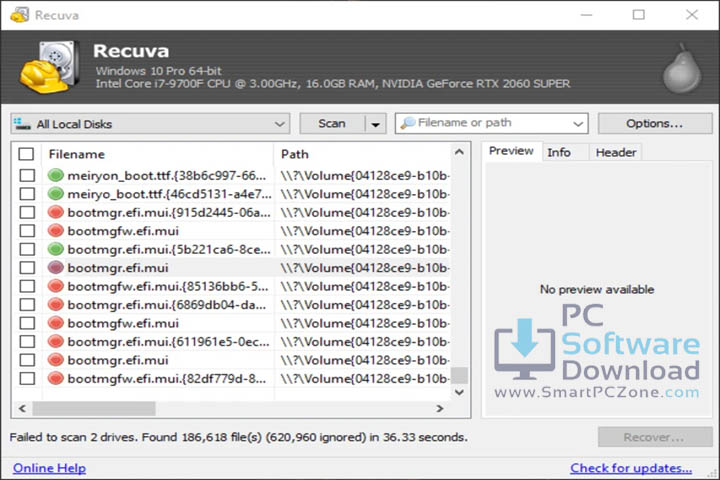Click the horizontal scrollbar thumb in file list
The width and height of the screenshot is (720, 480).
94,408
